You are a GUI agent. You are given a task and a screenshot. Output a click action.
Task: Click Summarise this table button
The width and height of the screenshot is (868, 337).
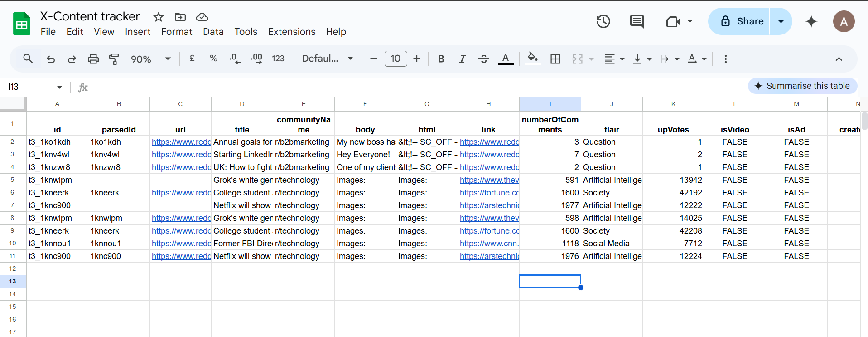pyautogui.click(x=803, y=86)
